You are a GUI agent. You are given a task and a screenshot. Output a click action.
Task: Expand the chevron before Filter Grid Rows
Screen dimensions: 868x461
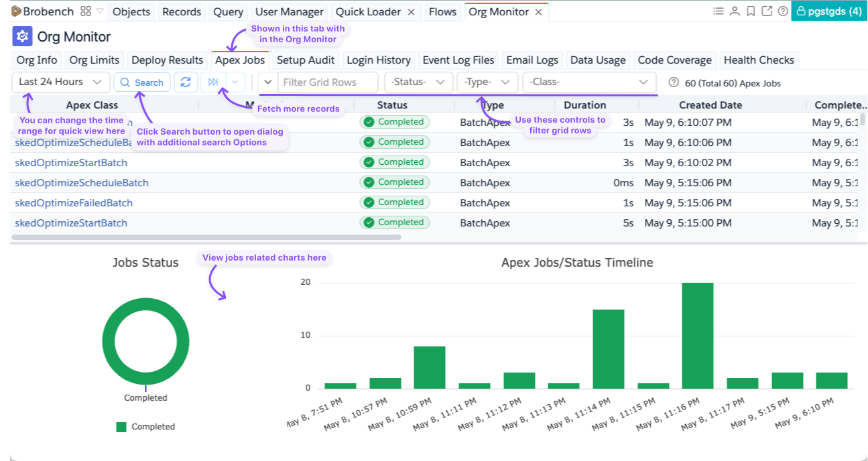(268, 82)
